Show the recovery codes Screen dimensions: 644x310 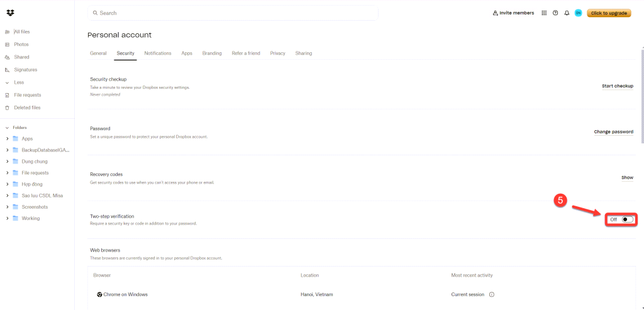(627, 177)
